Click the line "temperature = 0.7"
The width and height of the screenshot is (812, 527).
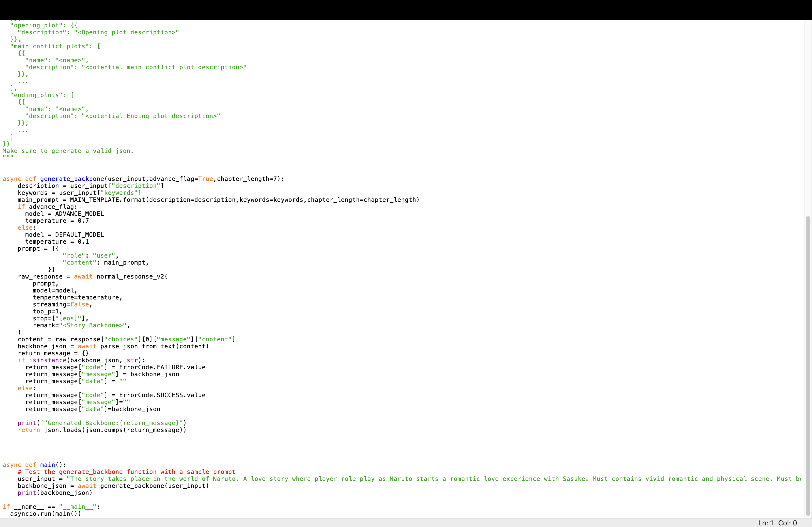(57, 221)
